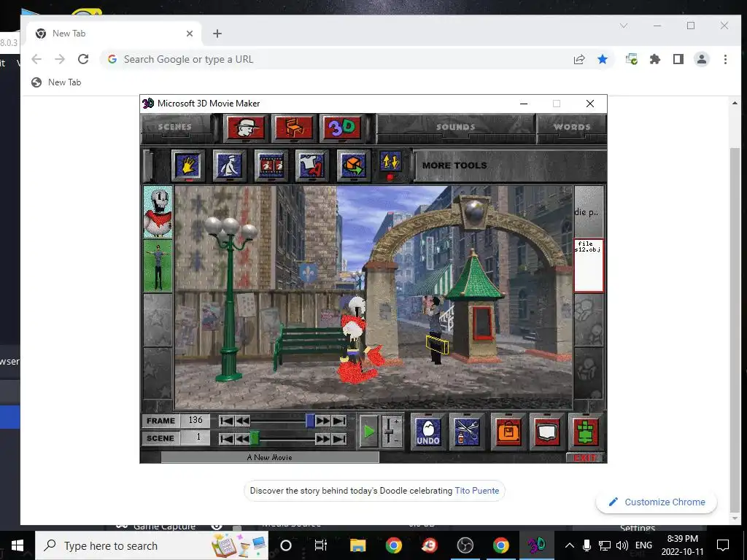Click the green scene slider handle
Image resolution: width=747 pixels, height=560 pixels.
tap(255, 438)
